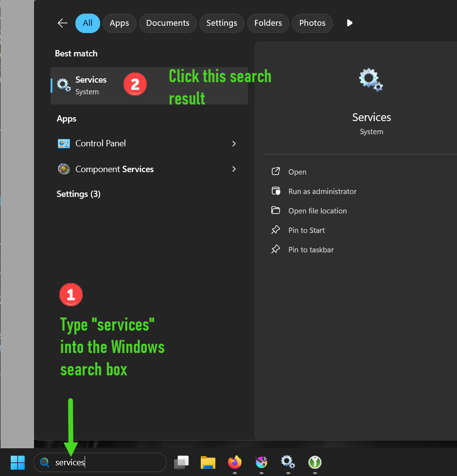Click the Services gears icon in taskbar
Viewport: 457px width, 476px height.
(x=288, y=461)
